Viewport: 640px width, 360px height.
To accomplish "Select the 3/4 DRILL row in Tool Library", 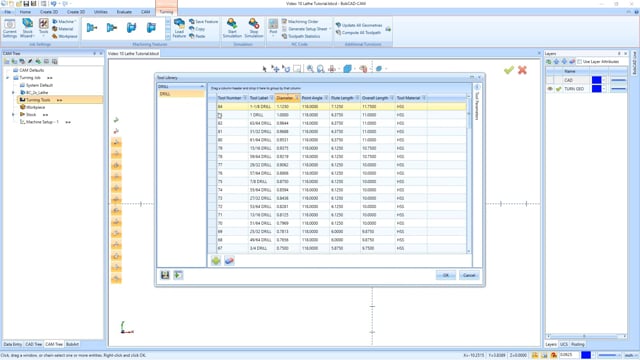I will (341, 248).
